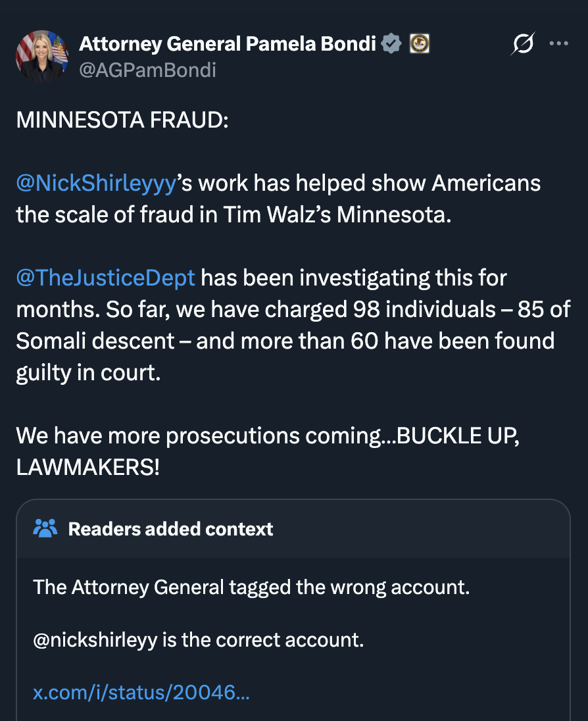This screenshot has width=588, height=721.
Task: Open the @NickShirleyyy mention link
Action: point(96,184)
